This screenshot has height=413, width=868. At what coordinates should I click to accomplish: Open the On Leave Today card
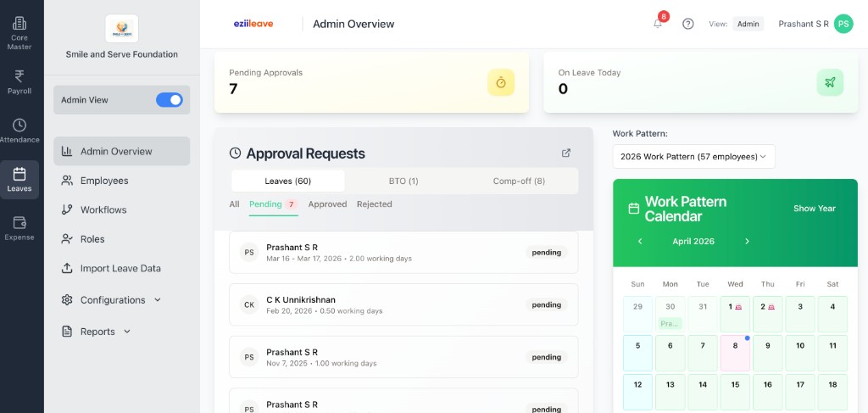(x=701, y=82)
